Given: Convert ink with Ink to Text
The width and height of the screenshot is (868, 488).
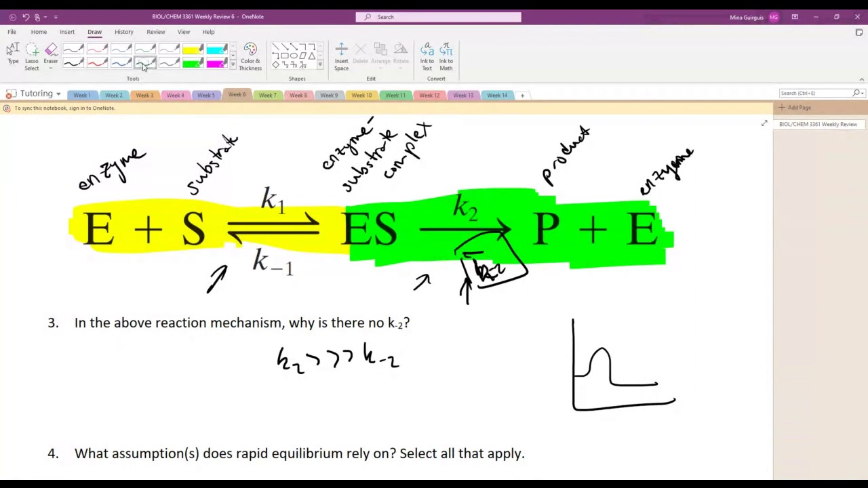Looking at the screenshot, I should click(427, 57).
